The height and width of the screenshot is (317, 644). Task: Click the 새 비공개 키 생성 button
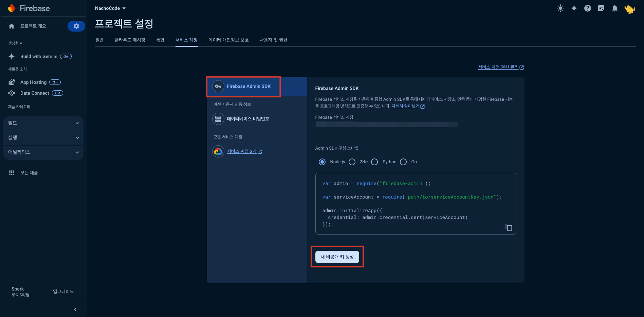pos(337,257)
